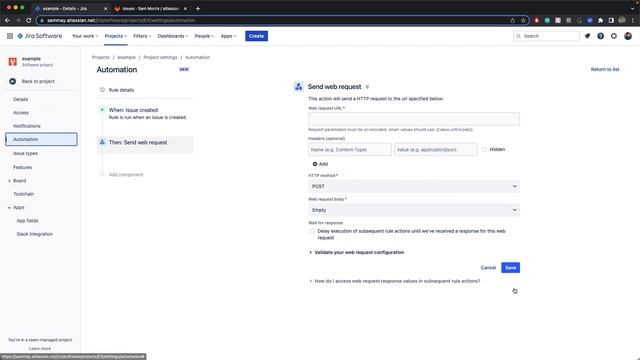The width and height of the screenshot is (640, 360).
Task: Open the notifications icon in top bar
Action: point(587,36)
